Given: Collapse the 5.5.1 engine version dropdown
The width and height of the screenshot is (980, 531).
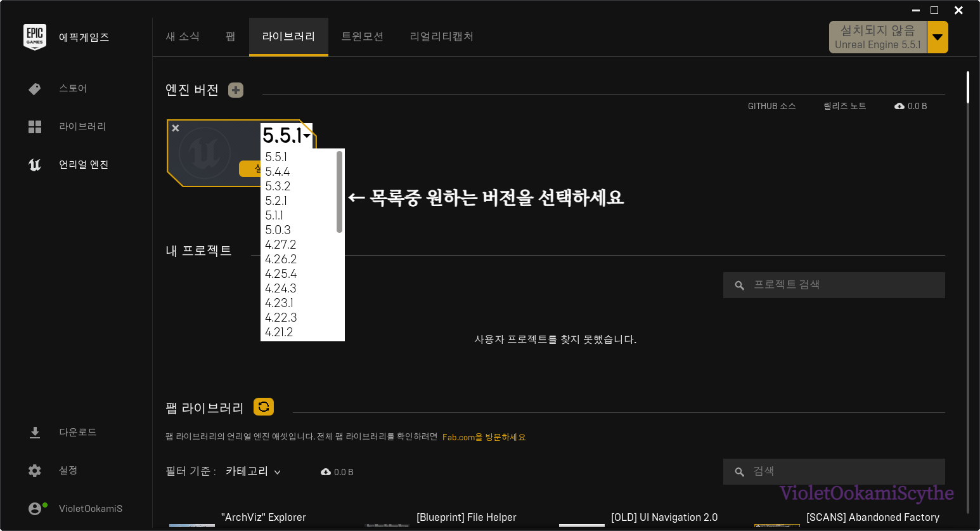Looking at the screenshot, I should pyautogui.click(x=287, y=136).
